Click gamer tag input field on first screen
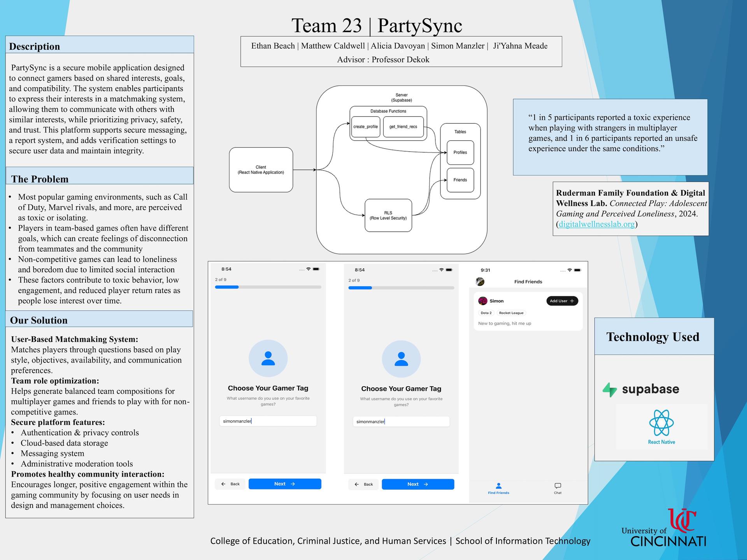This screenshot has height=560, width=747. (268, 421)
